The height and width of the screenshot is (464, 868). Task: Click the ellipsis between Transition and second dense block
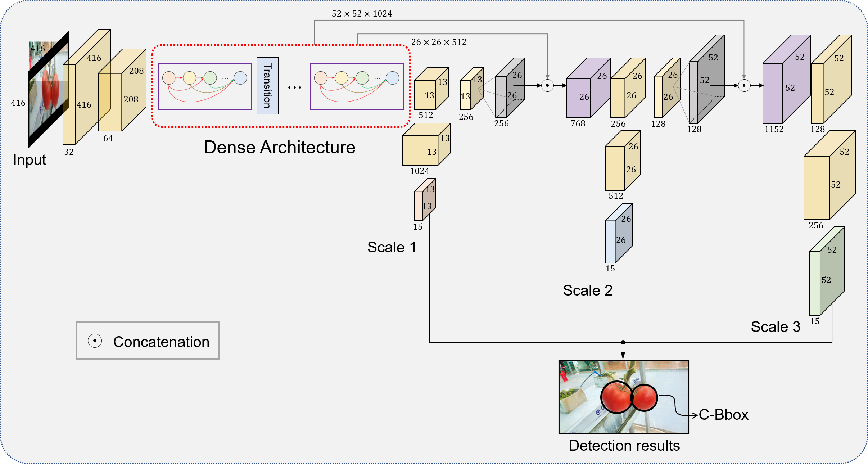click(x=294, y=87)
